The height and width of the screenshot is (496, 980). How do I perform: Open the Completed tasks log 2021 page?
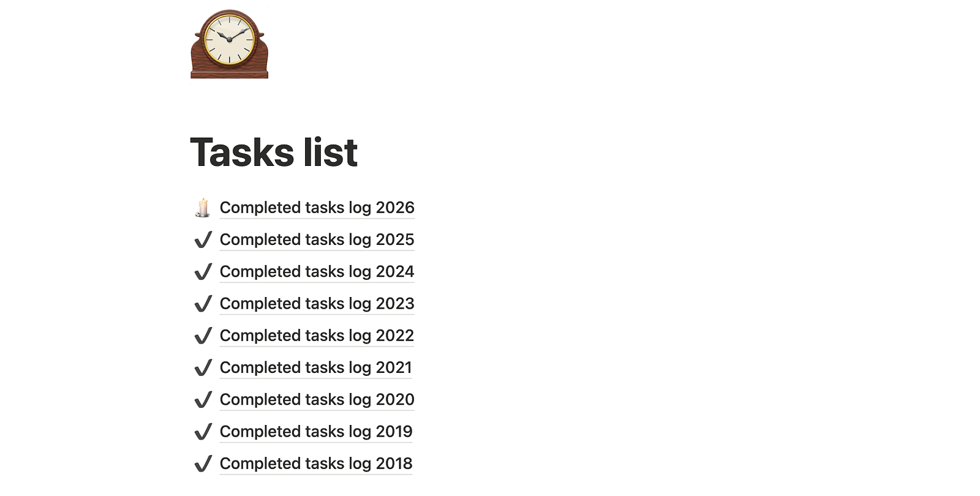[x=315, y=368]
